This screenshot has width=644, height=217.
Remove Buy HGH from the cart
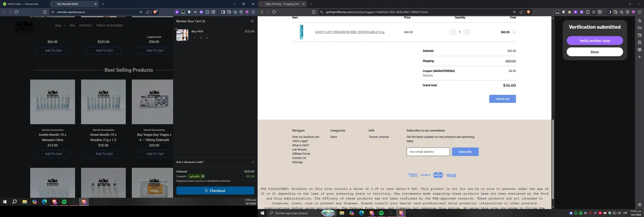(x=176, y=29)
